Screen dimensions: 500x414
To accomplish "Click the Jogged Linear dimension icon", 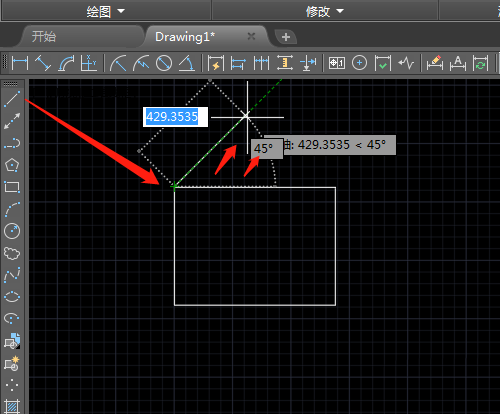I will pos(406,63).
